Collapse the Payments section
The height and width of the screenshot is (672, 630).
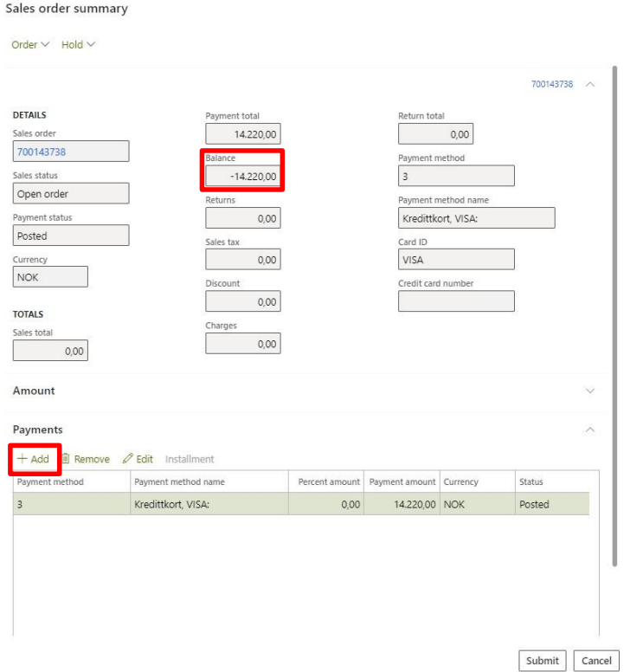[590, 430]
